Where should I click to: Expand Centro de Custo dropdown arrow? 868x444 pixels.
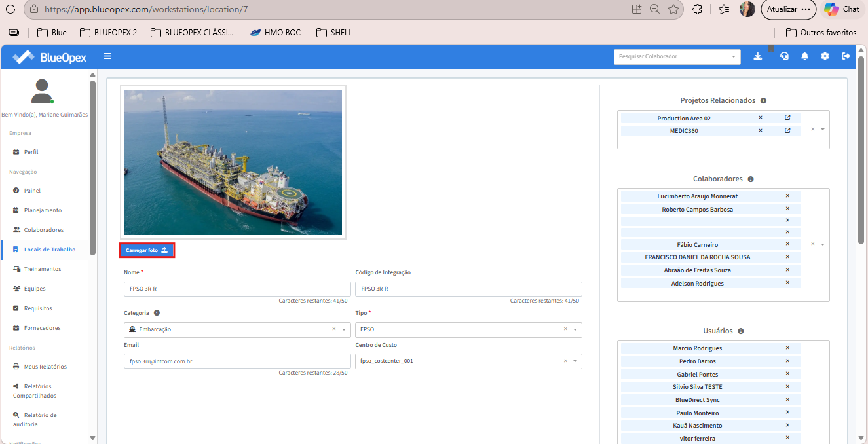click(575, 361)
